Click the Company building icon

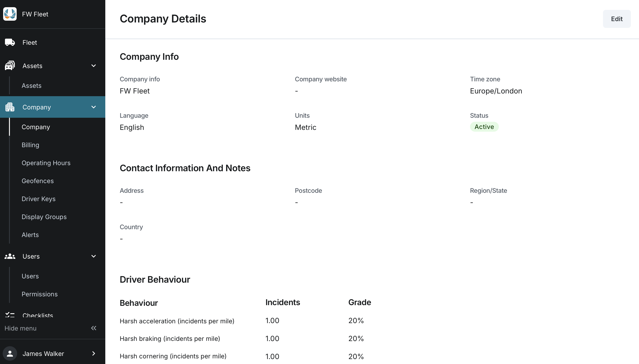point(10,107)
